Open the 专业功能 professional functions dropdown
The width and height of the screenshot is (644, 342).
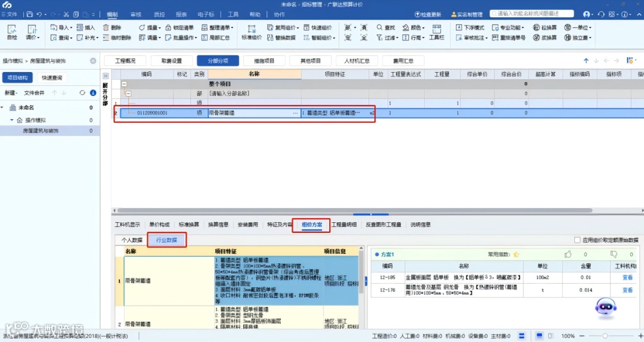[508, 27]
